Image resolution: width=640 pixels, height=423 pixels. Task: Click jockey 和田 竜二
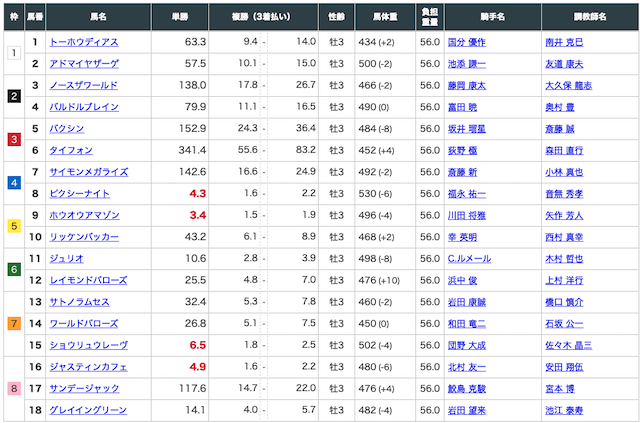click(467, 323)
